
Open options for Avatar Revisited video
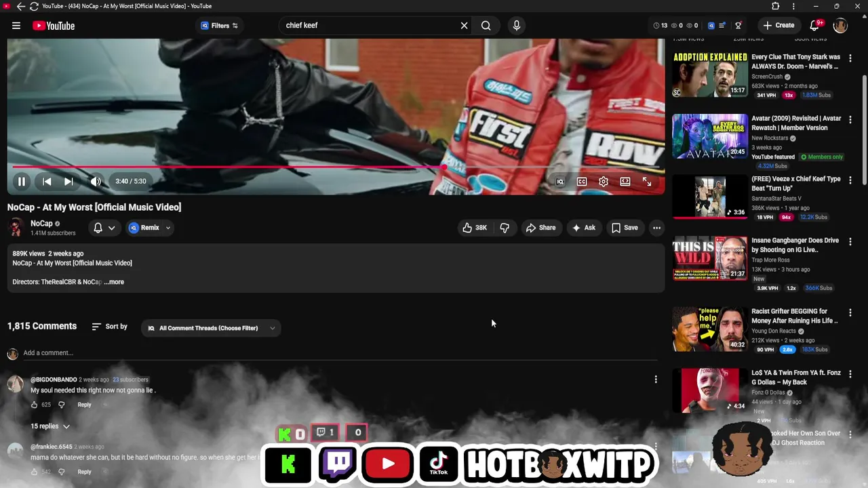pos(850,119)
